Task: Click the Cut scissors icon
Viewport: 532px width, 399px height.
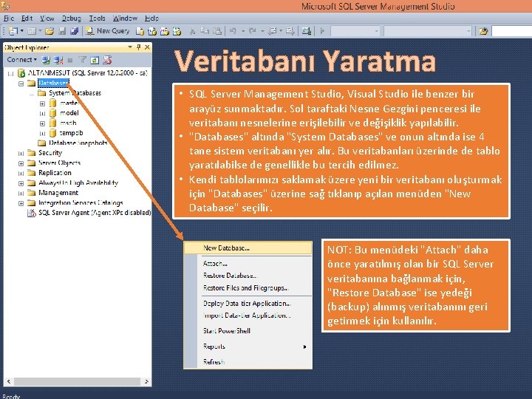Action: (192, 32)
